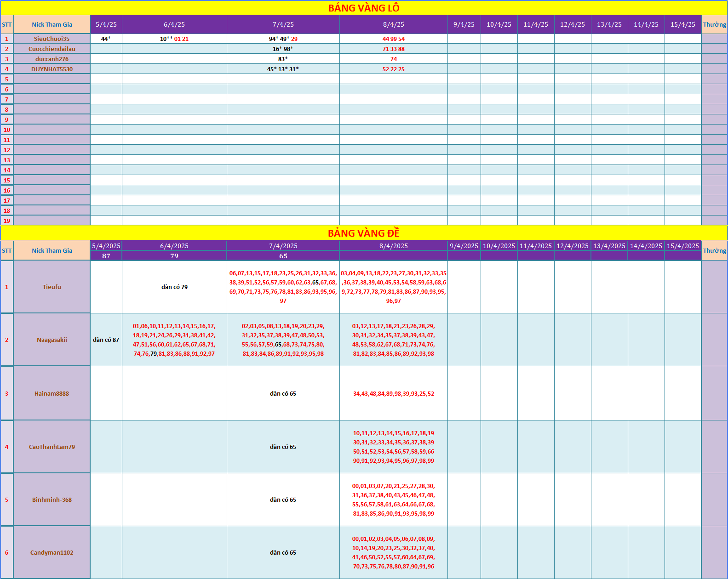Click the BẢNG VÀNG ĐỀ title banner
The height and width of the screenshot is (579, 728).
[x=364, y=233]
